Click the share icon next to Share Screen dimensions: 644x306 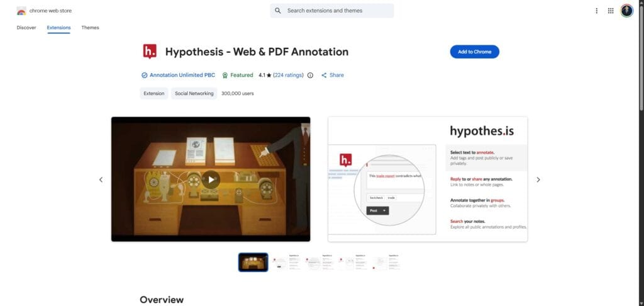tap(324, 76)
